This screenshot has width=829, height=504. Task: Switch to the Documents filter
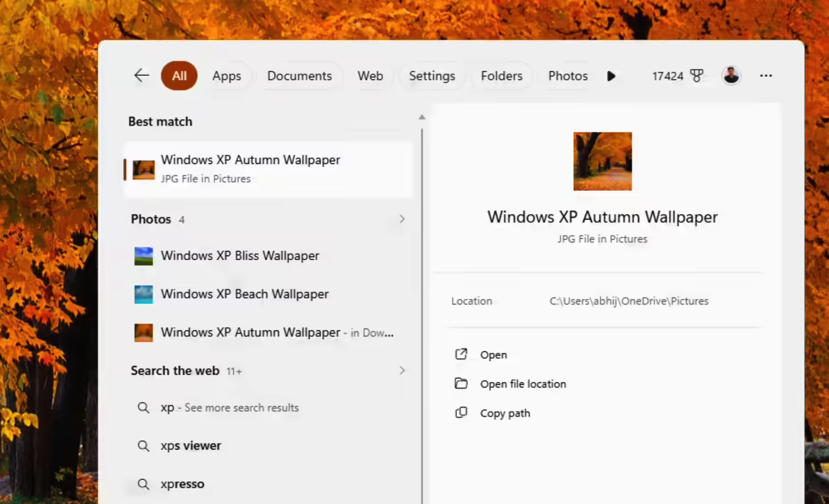pos(299,76)
